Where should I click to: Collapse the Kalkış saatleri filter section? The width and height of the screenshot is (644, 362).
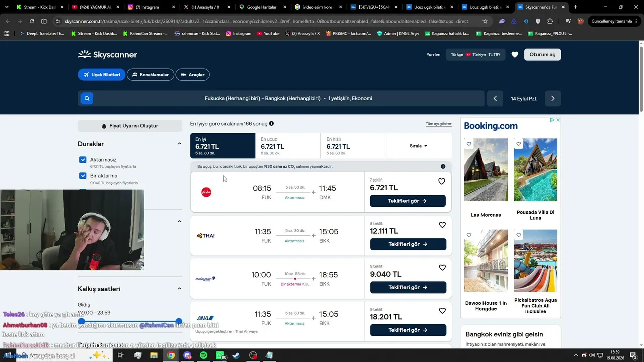(179, 289)
